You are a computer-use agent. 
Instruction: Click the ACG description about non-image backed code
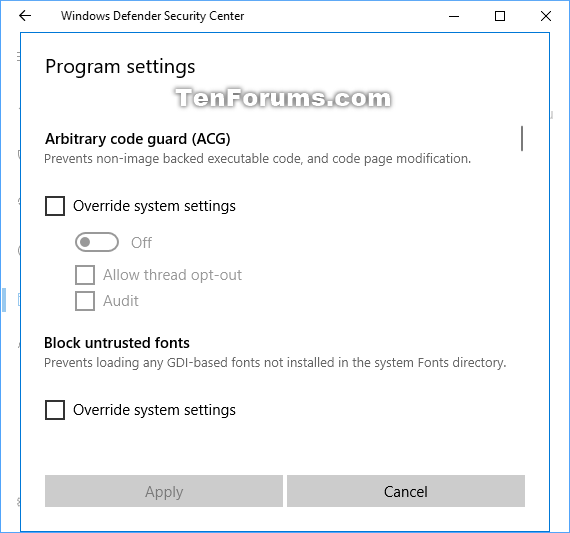click(x=257, y=159)
